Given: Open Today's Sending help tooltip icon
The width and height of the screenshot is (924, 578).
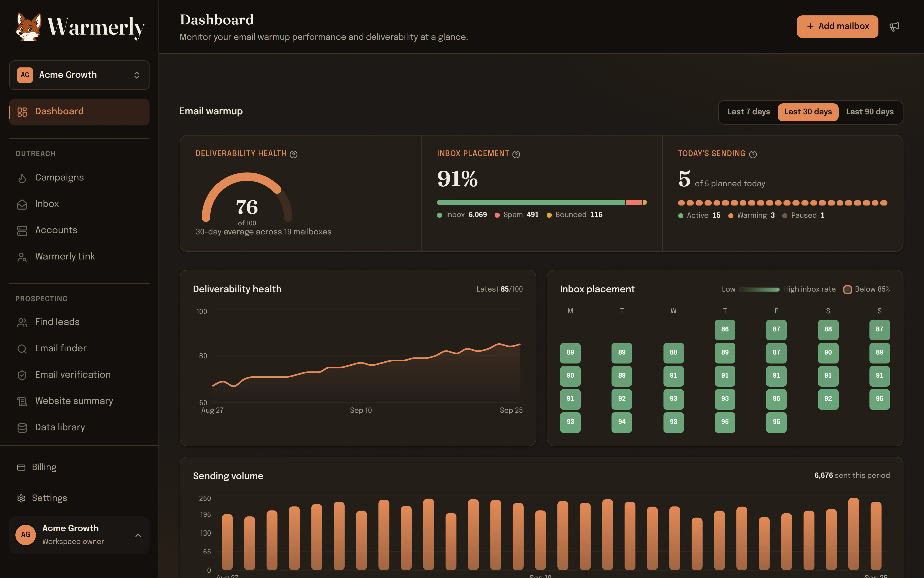Looking at the screenshot, I should pos(753,154).
